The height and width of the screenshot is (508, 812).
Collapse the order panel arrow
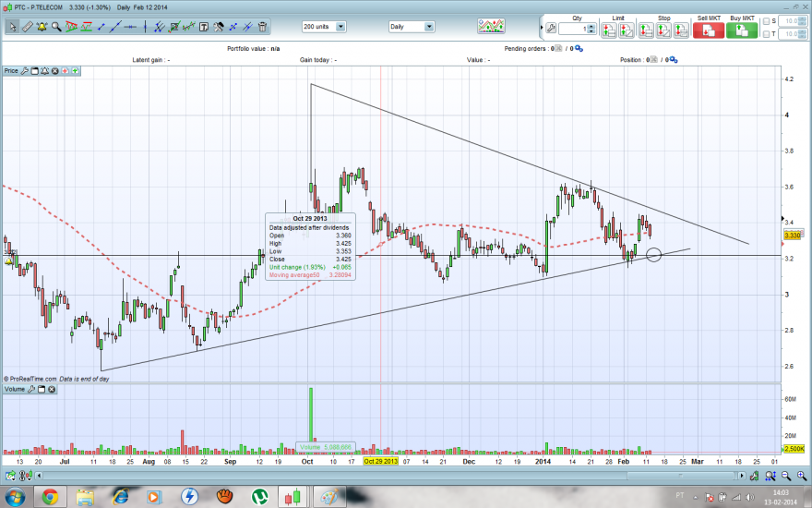[542, 28]
